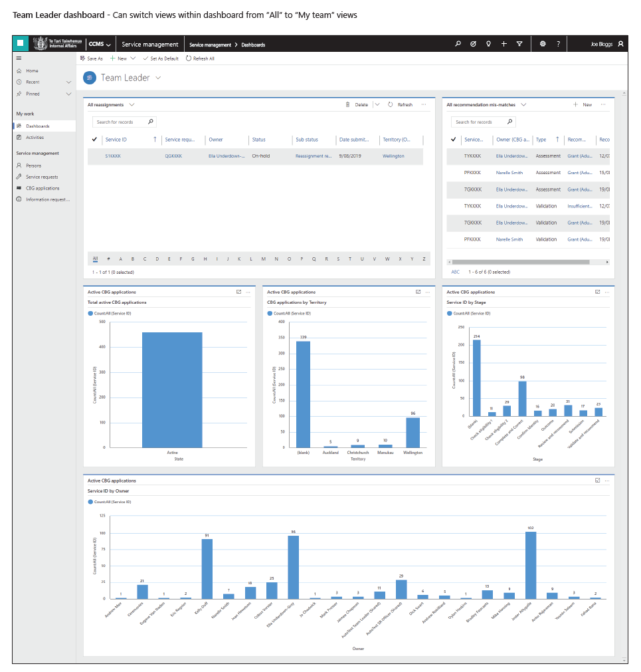Toggle select-all checkmark in mis-matches grid

(453, 140)
